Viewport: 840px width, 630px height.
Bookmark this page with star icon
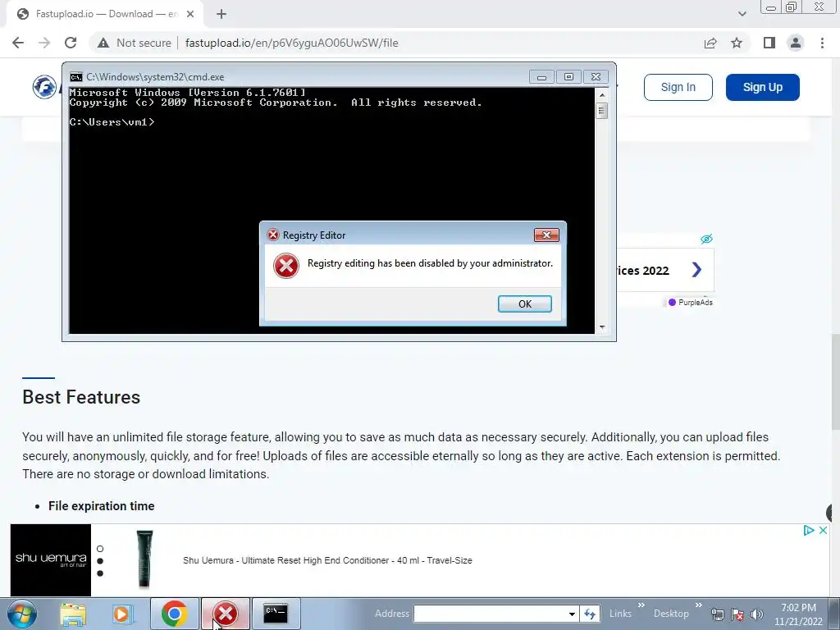(737, 43)
